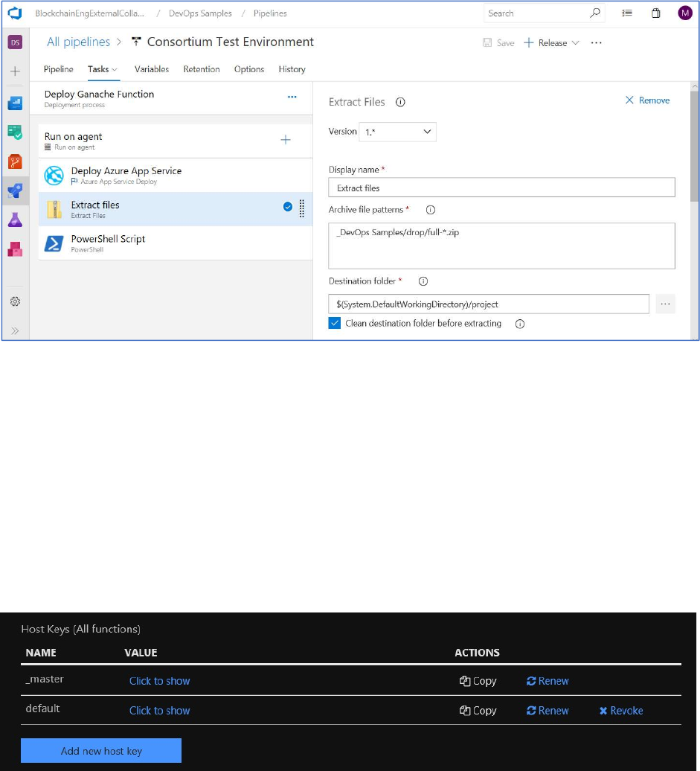Click the Extract files zip folder icon
Viewport: 700px width, 771px height.
point(54,209)
